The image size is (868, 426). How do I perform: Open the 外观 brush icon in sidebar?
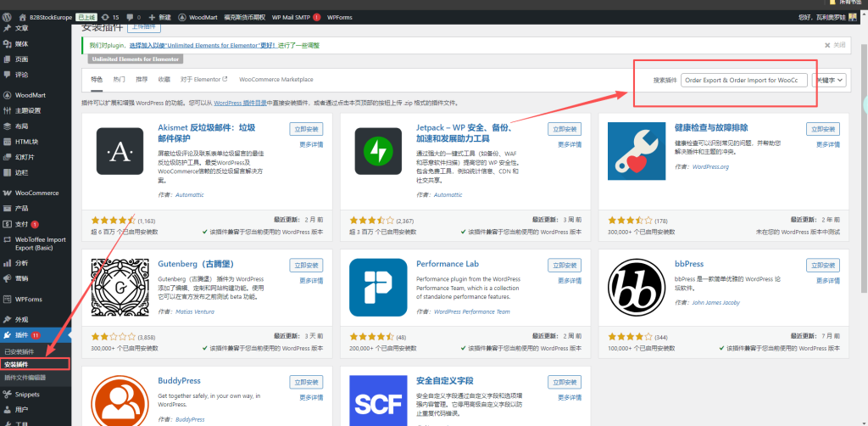(7, 320)
